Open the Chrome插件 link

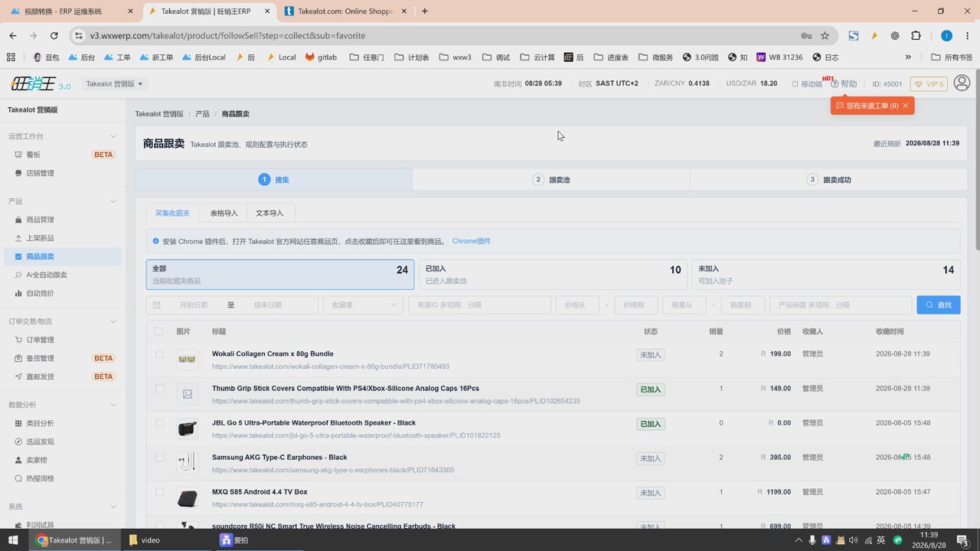[471, 241]
